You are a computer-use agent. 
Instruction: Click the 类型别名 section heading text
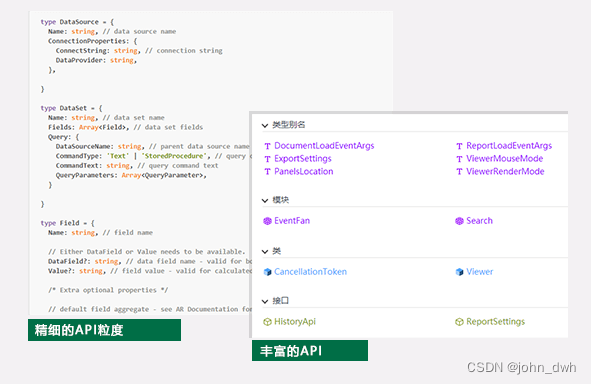[289, 125]
